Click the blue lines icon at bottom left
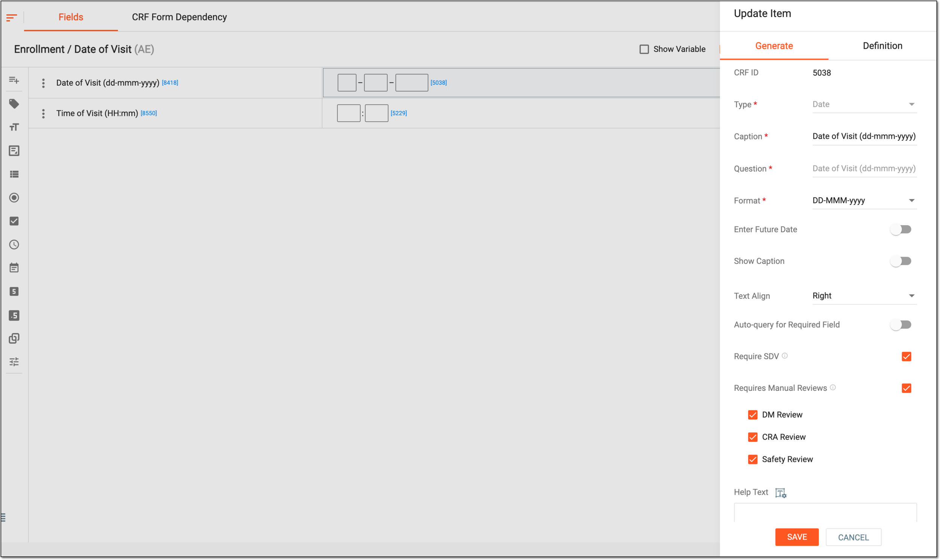Image resolution: width=940 pixels, height=560 pixels. 3,518
